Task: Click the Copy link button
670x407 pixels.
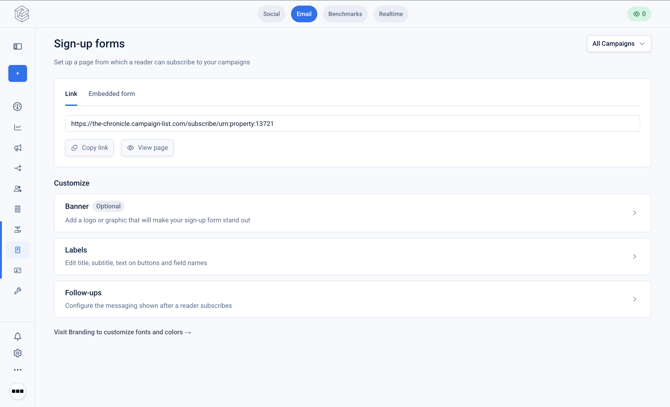Action: (89, 148)
